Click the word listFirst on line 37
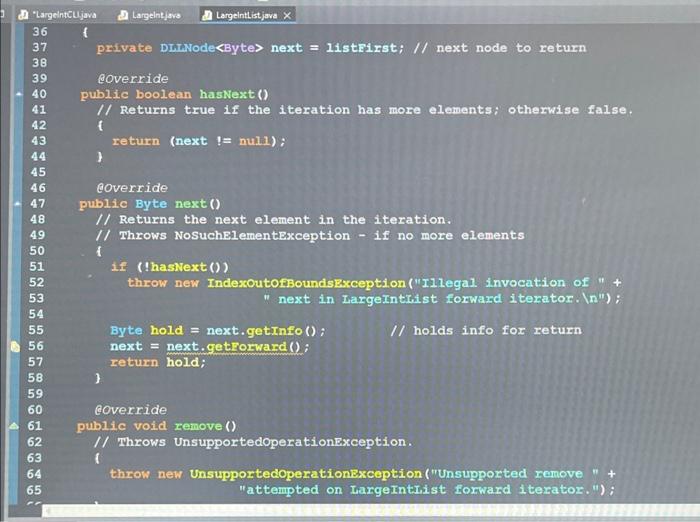Viewport: 700px width, 522px height. (362, 48)
